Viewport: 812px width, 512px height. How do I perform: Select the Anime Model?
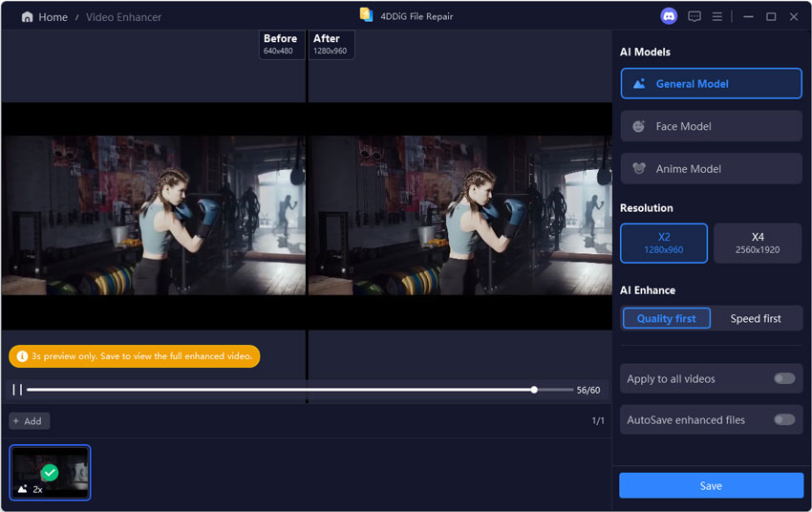tap(711, 168)
